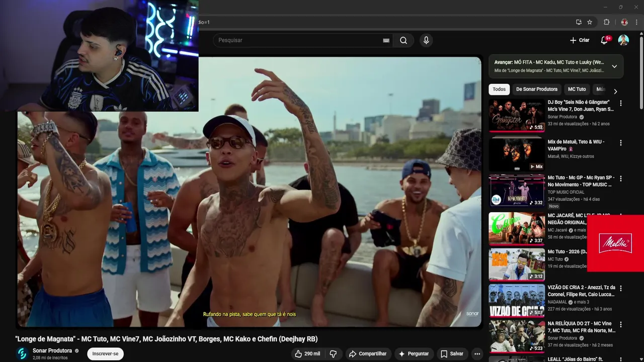The image size is (644, 362).
Task: Click the search magnifier button
Action: (x=404, y=40)
